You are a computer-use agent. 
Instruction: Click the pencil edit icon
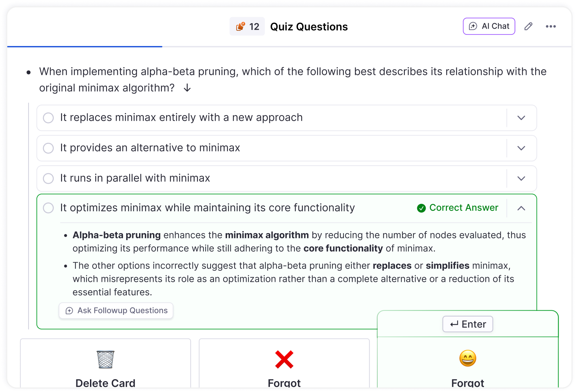click(528, 27)
